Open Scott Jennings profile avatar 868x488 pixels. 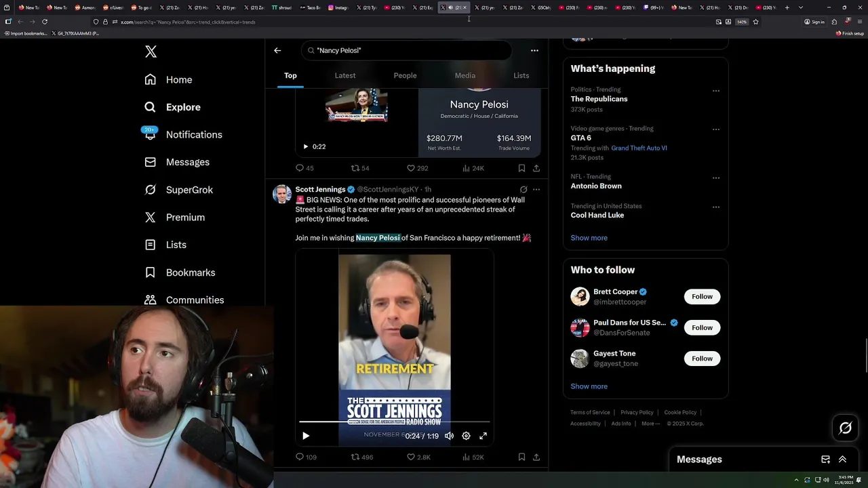282,194
